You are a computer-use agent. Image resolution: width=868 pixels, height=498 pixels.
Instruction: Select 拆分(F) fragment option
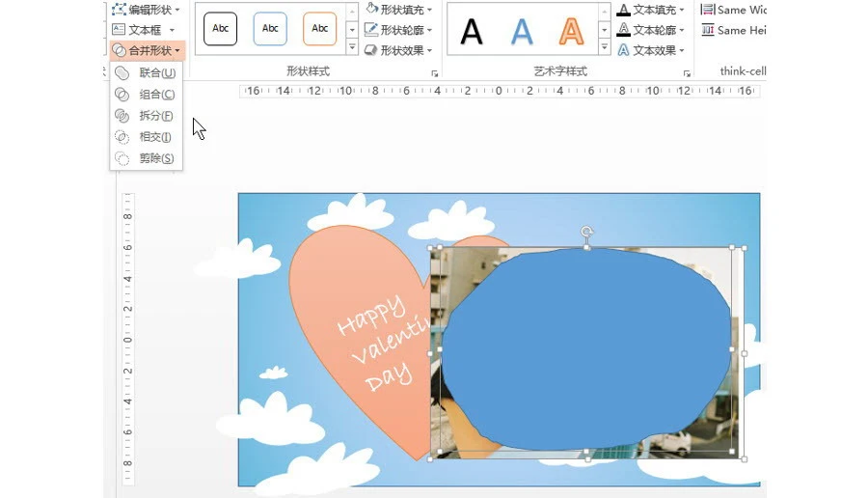(147, 115)
